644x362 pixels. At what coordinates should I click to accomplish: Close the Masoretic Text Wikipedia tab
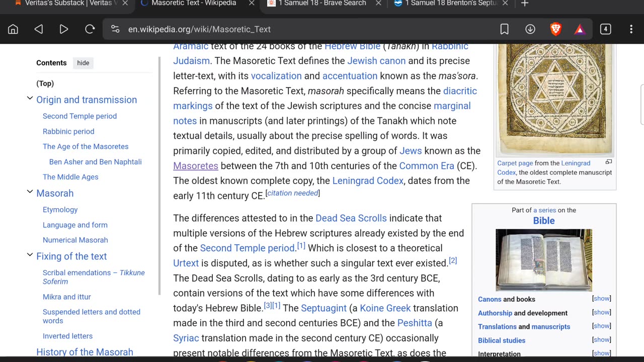pyautogui.click(x=252, y=4)
